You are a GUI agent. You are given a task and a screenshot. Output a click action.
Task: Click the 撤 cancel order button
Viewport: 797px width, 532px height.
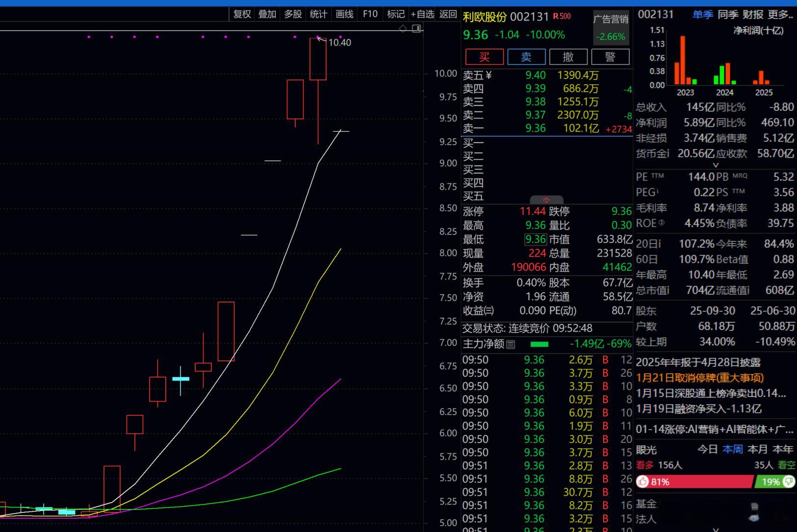coord(568,57)
